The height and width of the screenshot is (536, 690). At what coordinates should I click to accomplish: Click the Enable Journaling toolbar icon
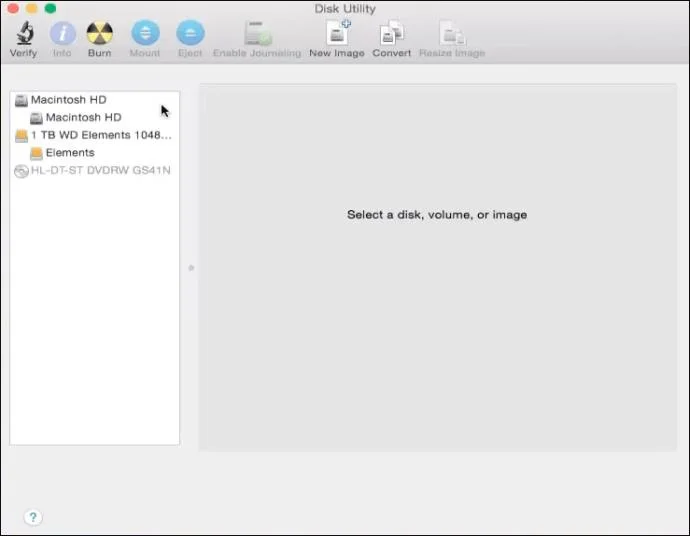258,33
